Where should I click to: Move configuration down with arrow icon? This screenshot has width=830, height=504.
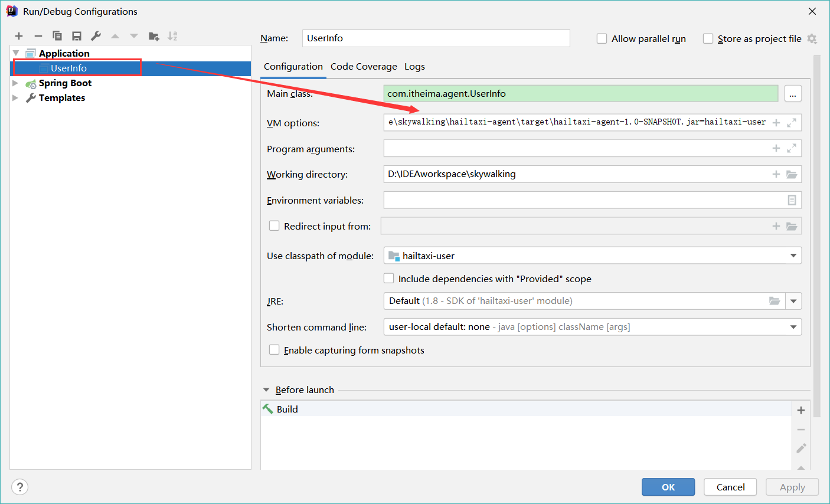coord(134,36)
